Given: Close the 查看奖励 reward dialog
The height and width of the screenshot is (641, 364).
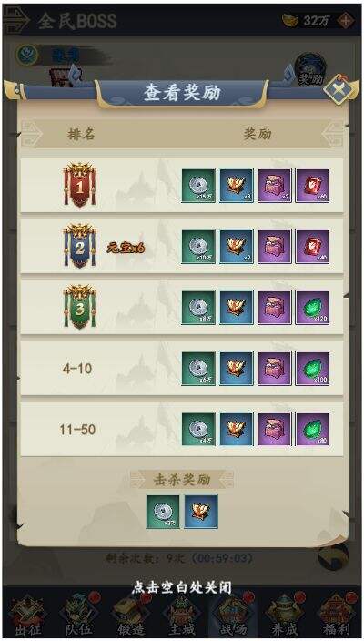Looking at the screenshot, I should coord(338,88).
